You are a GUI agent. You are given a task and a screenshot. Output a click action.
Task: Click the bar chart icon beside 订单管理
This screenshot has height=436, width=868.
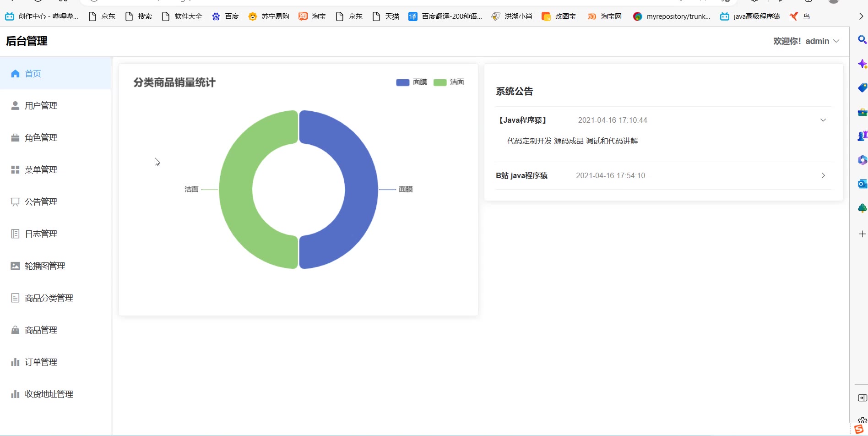(15, 362)
